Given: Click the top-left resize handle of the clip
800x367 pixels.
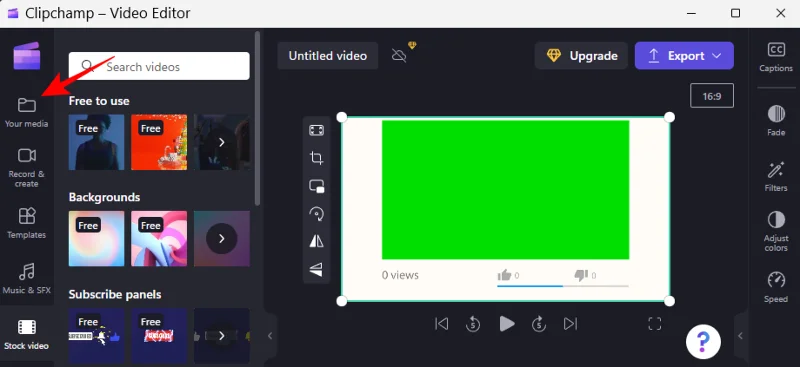Looking at the screenshot, I should point(342,117).
